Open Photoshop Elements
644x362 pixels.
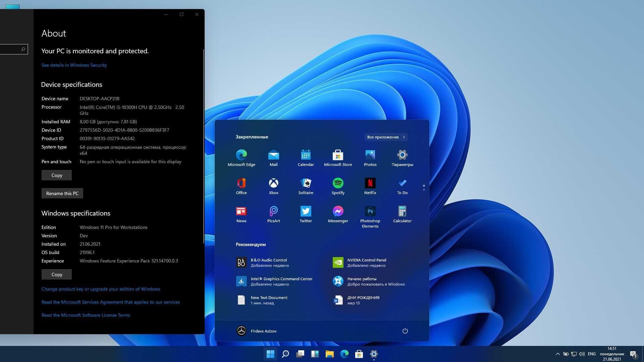pos(370,217)
